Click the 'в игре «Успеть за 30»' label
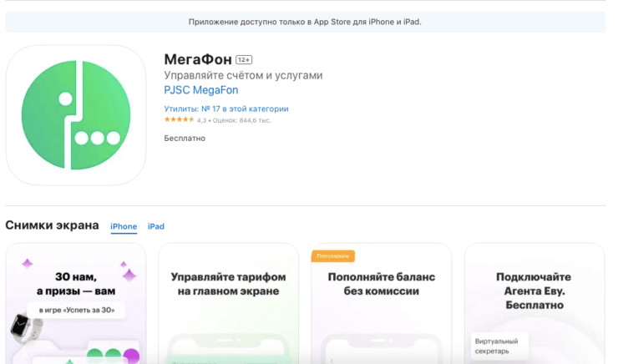 (x=77, y=310)
